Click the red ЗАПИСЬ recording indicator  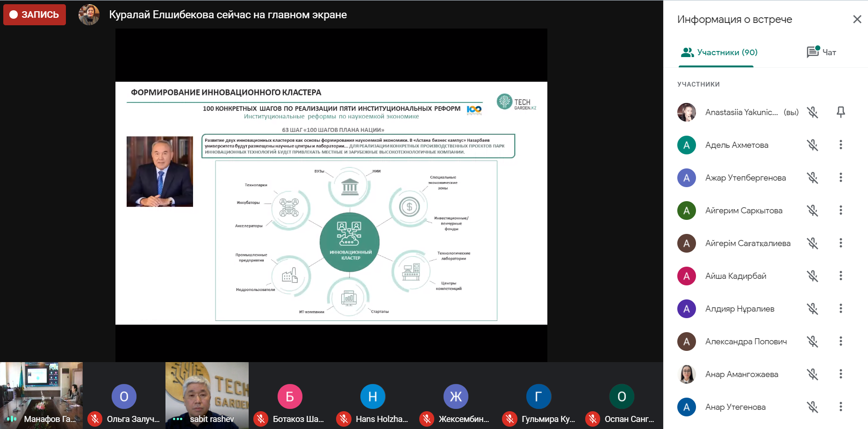[35, 15]
